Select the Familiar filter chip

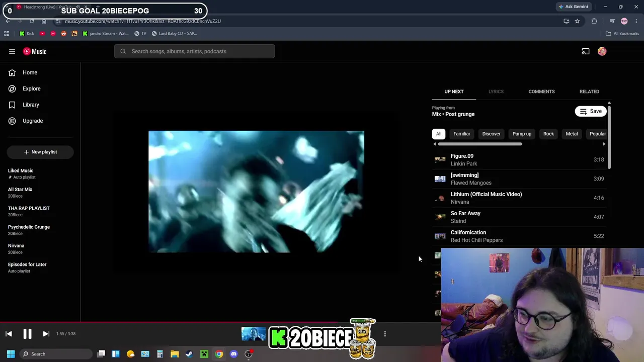462,134
